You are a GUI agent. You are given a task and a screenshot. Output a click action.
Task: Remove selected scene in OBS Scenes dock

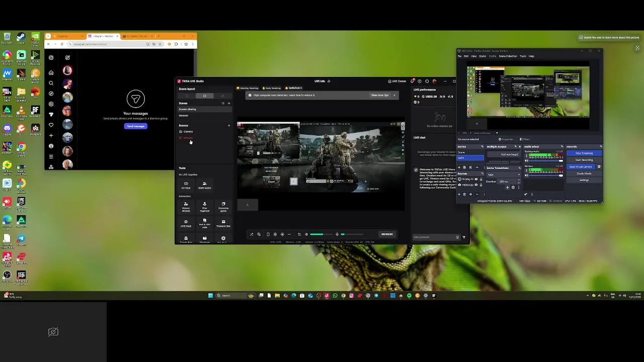[464, 167]
